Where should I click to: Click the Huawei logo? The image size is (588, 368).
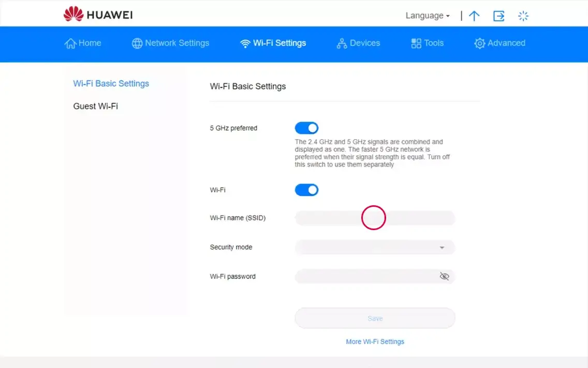[x=98, y=15]
